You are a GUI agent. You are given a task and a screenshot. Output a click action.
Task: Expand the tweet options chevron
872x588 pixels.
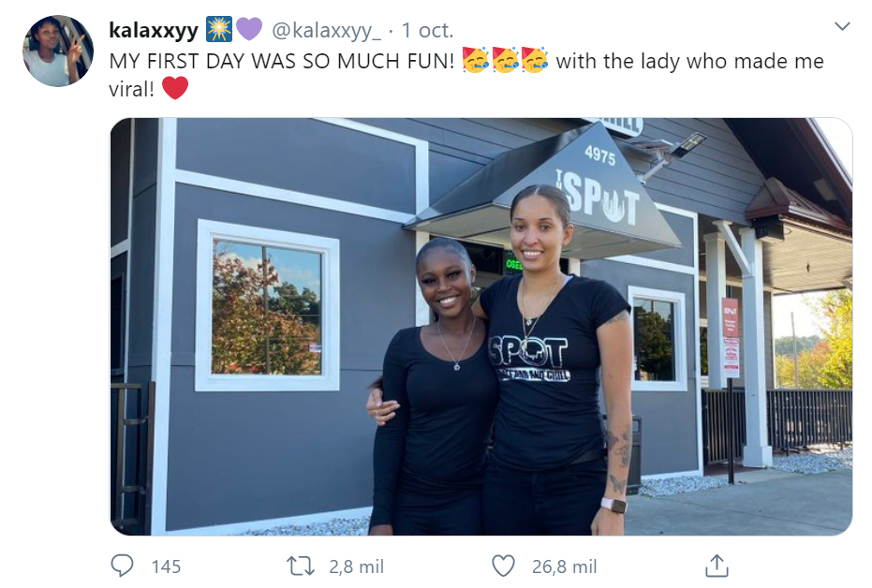coord(843,26)
